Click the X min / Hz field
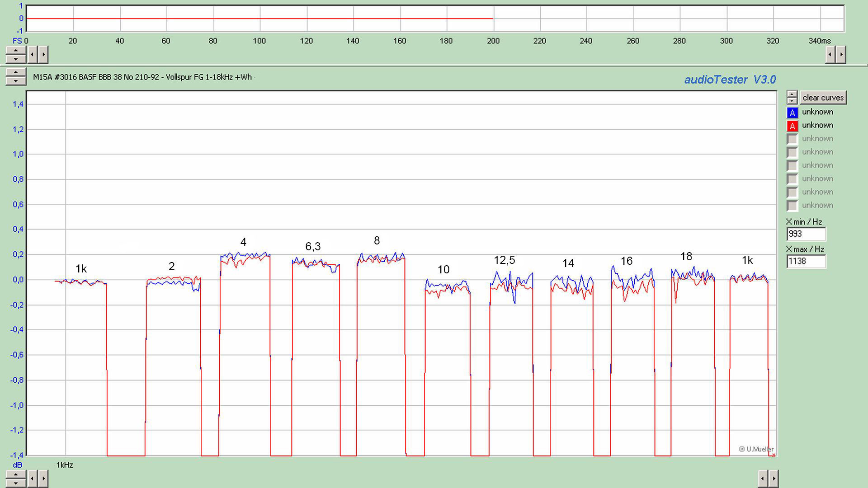Image resolution: width=868 pixels, height=488 pixels. (806, 234)
